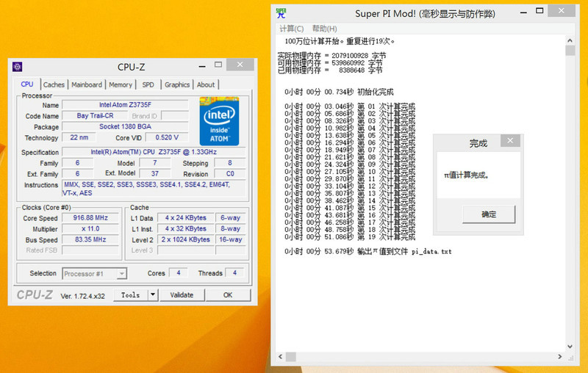Click the version text Ver. 1.72.4.x32
The image size is (588, 373).
tap(82, 296)
